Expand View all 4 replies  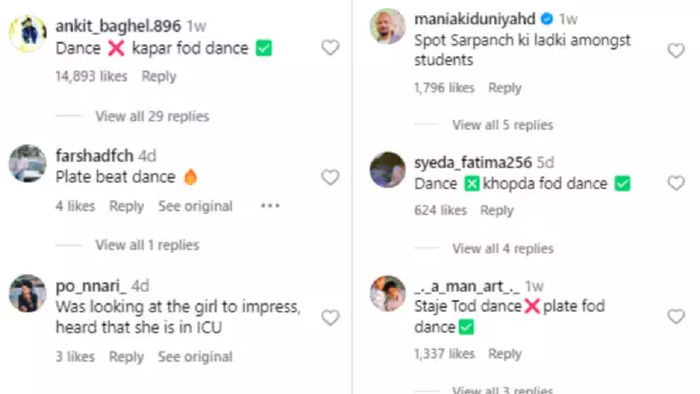503,249
